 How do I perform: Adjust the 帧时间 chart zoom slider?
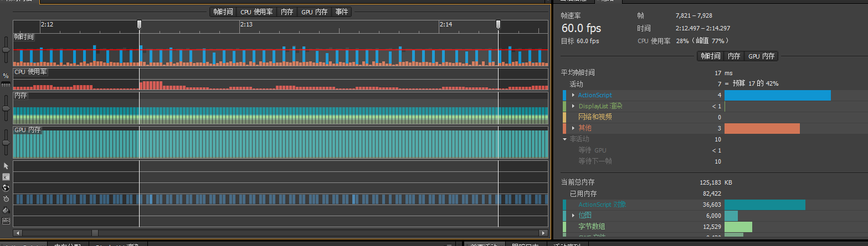point(6,50)
